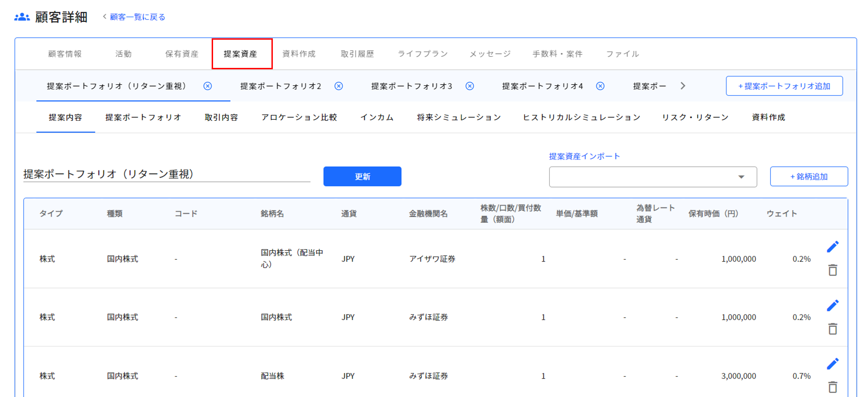This screenshot has height=397, width=868.
Task: Remove the 提案ポートフォリオ2 tab
Action: (338, 86)
